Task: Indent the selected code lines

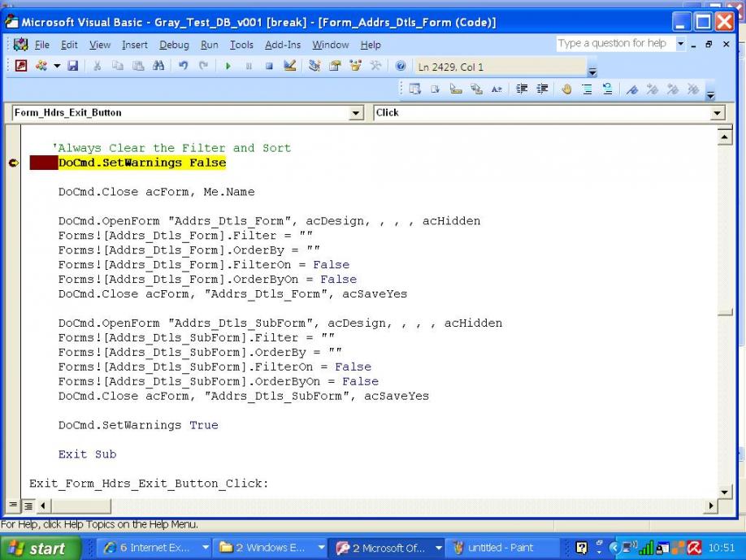Action: click(x=522, y=89)
